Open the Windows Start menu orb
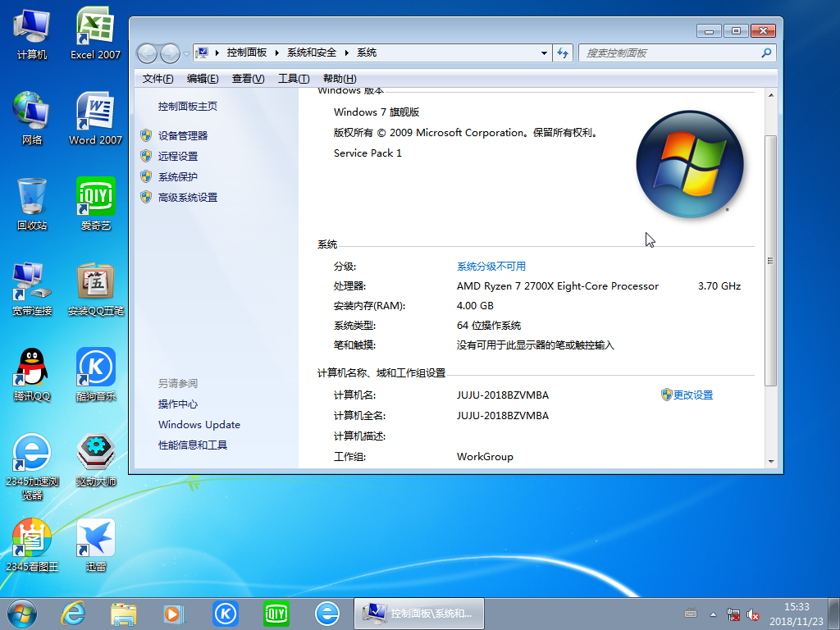Image resolution: width=840 pixels, height=630 pixels. click(22, 614)
